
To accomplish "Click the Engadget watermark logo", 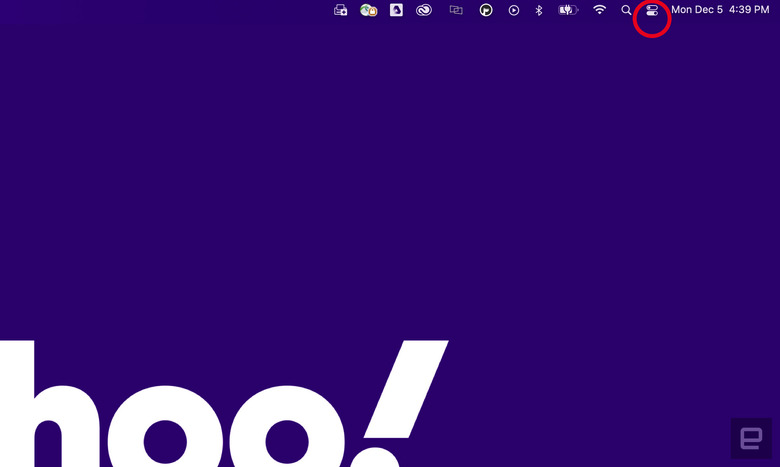I will 751,438.
